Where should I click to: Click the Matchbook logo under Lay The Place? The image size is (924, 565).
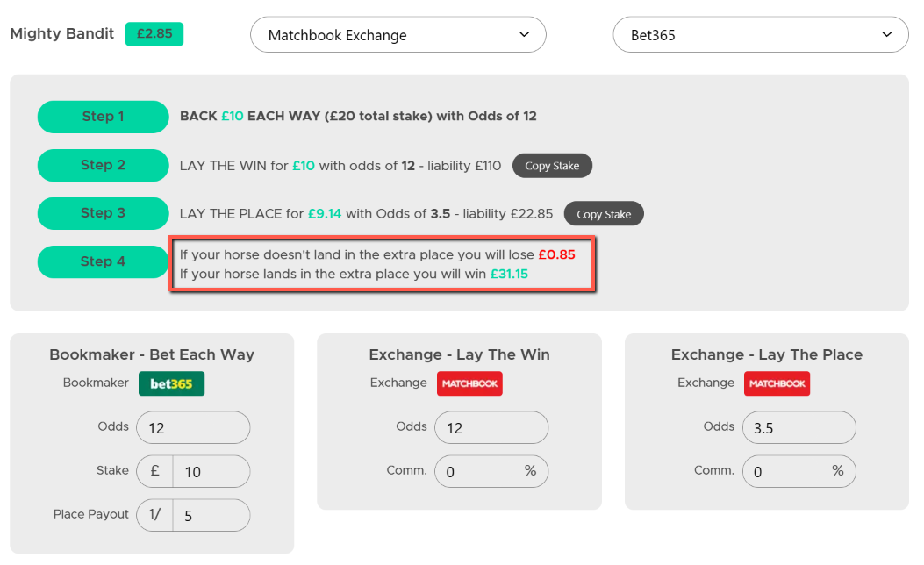777,383
